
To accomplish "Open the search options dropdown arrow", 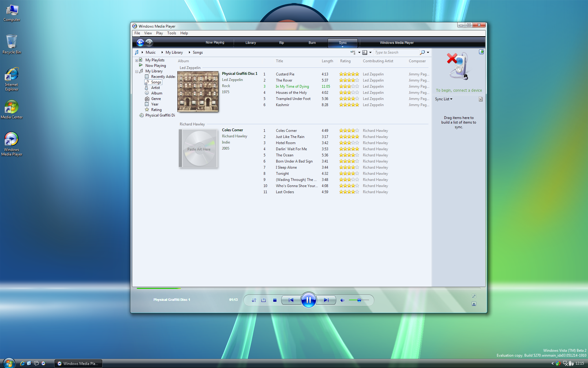I will click(428, 52).
